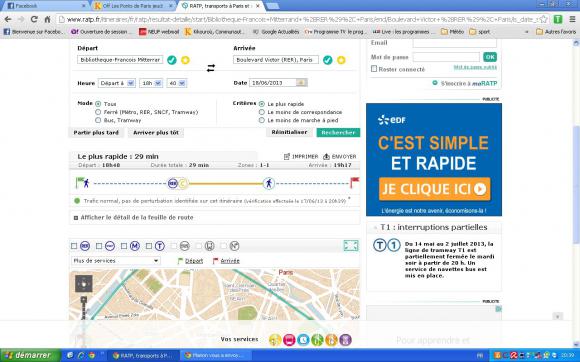
Task: Open the date picker calendar icon
Action: coord(301,82)
